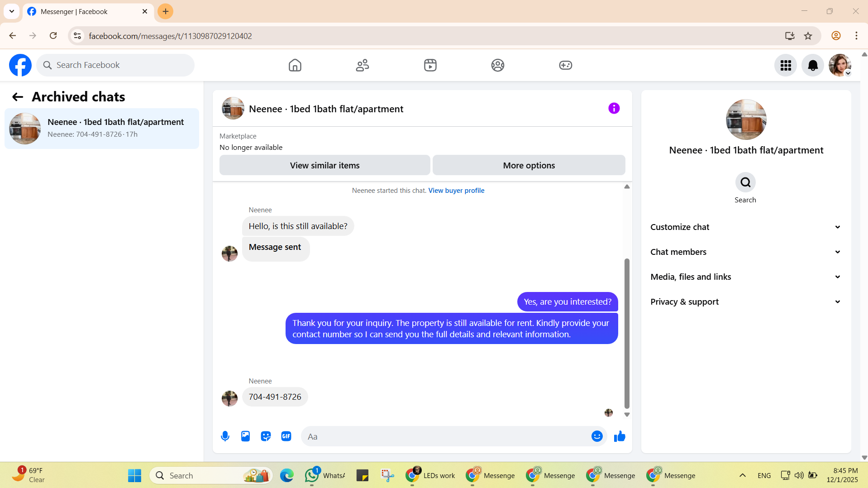Image resolution: width=868 pixels, height=488 pixels.
Task: Expand Privacy & support section
Action: tap(746, 302)
